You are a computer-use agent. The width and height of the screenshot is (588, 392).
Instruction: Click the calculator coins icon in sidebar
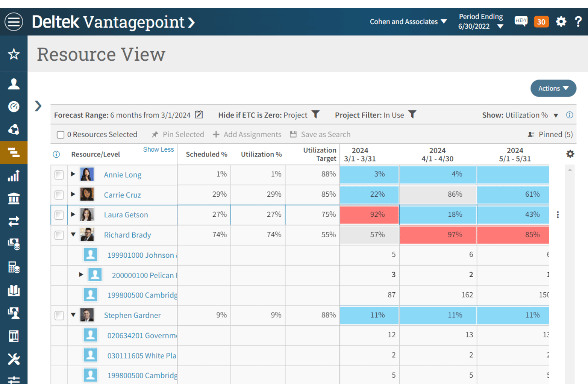pyautogui.click(x=14, y=267)
